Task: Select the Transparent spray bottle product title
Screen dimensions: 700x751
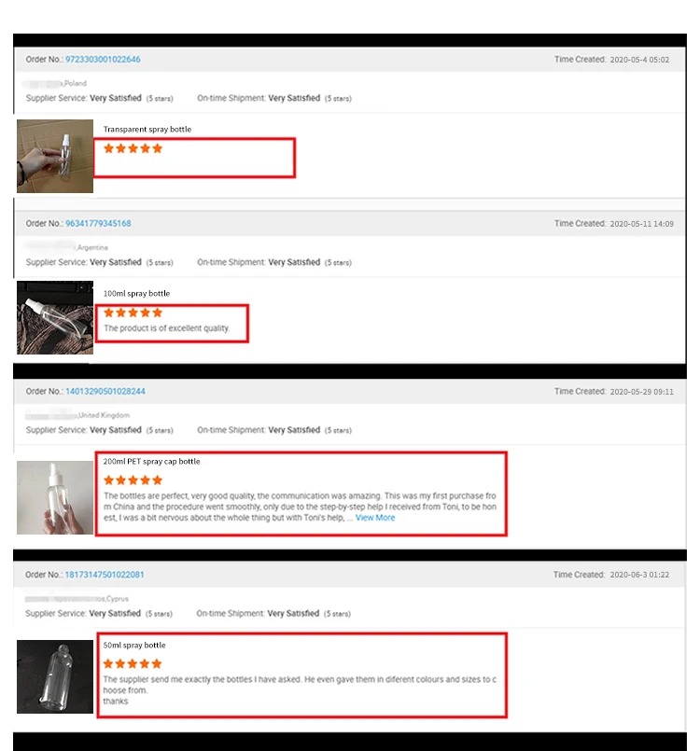Action: (x=147, y=130)
